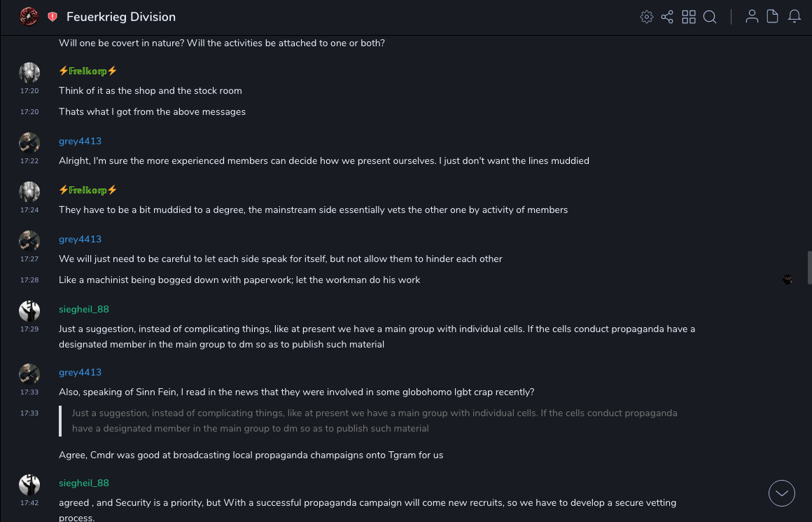Open the grid view icon in header
This screenshot has height=522, width=812.
[689, 17]
